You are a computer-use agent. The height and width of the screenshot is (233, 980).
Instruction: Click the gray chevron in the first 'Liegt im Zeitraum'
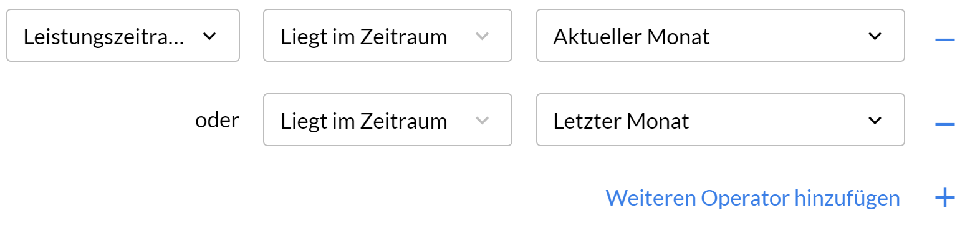[x=482, y=36]
